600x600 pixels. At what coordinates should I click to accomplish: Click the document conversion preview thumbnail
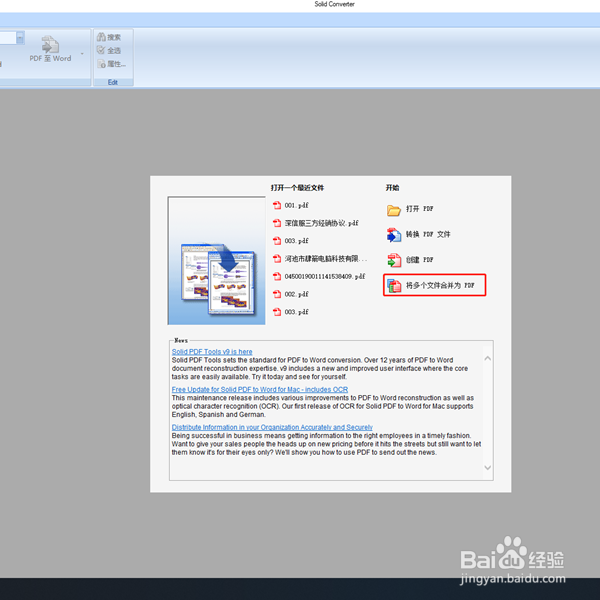[217, 261]
